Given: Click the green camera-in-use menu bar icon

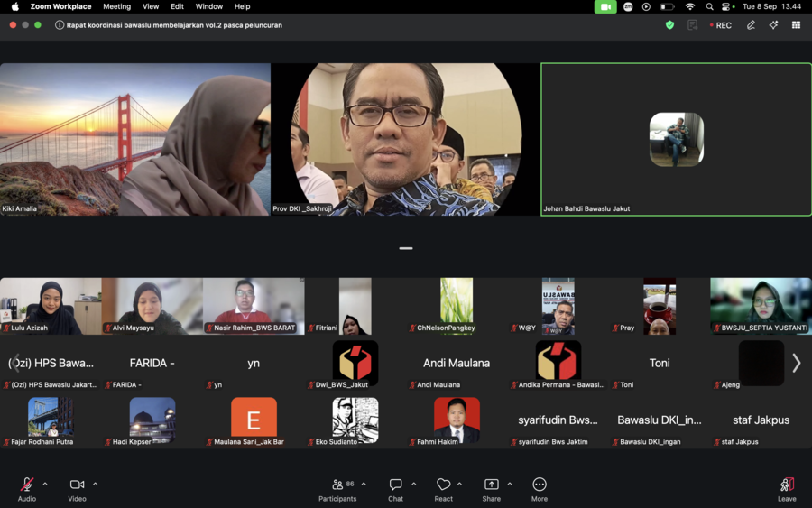Looking at the screenshot, I should point(605,6).
